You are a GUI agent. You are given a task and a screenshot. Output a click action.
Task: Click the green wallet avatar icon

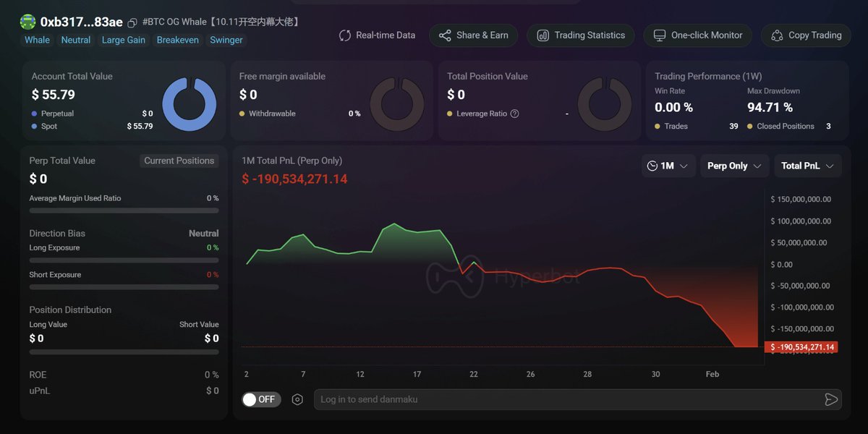point(28,22)
